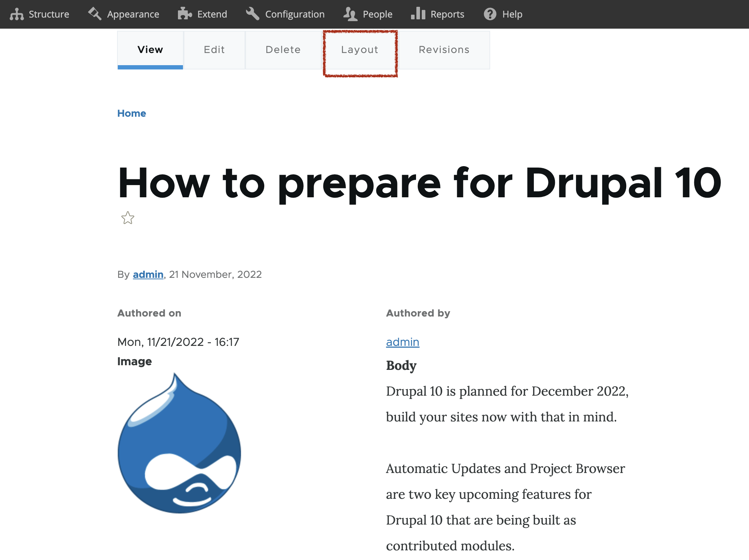Click the Delete tab
Screen dimensions: 749x560
tap(283, 49)
